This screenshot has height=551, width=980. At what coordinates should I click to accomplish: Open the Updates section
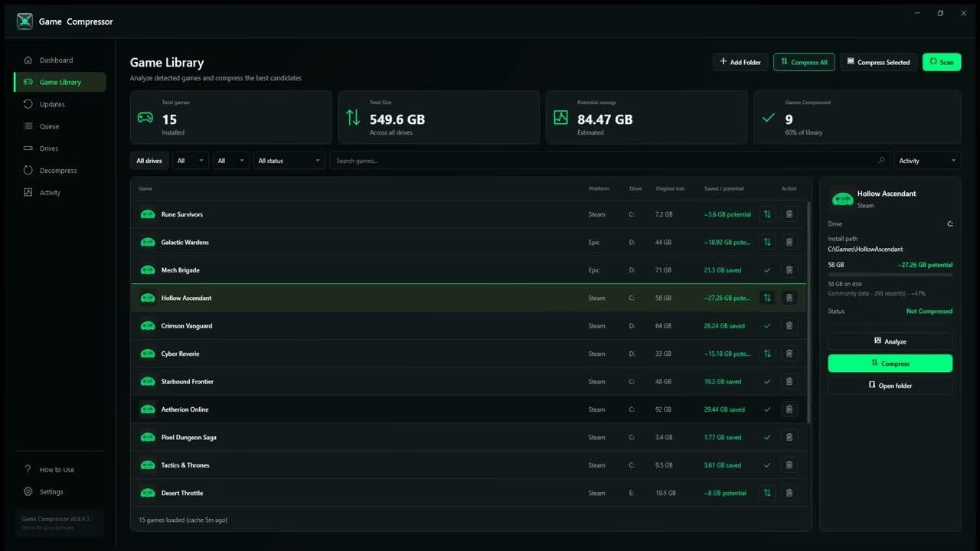click(x=60, y=104)
